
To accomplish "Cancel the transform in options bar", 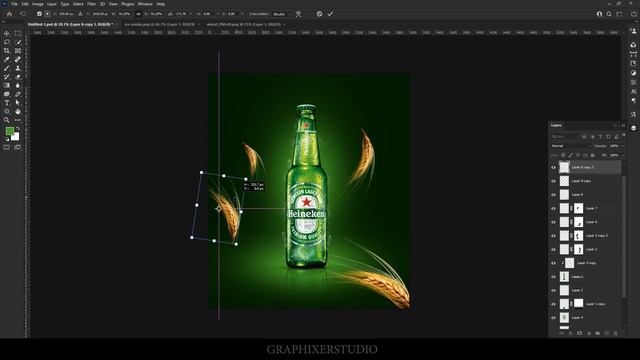I will click(319, 14).
